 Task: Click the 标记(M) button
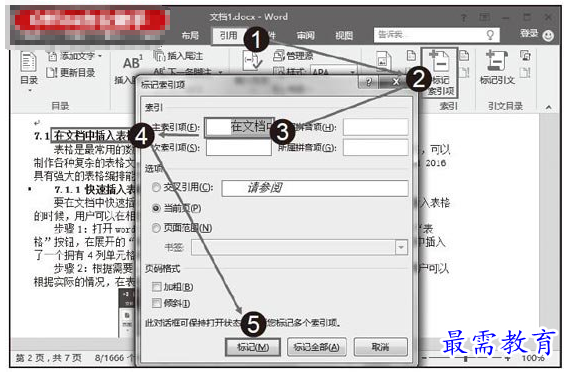click(x=253, y=347)
